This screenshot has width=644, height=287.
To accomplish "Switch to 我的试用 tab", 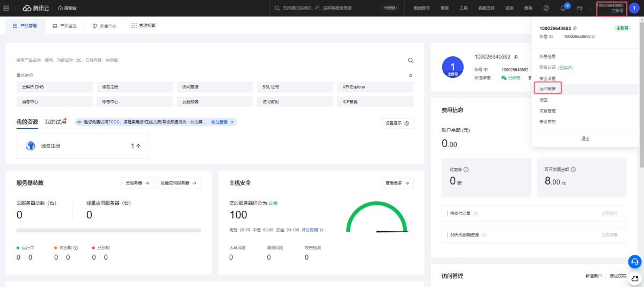I will 55,122.
